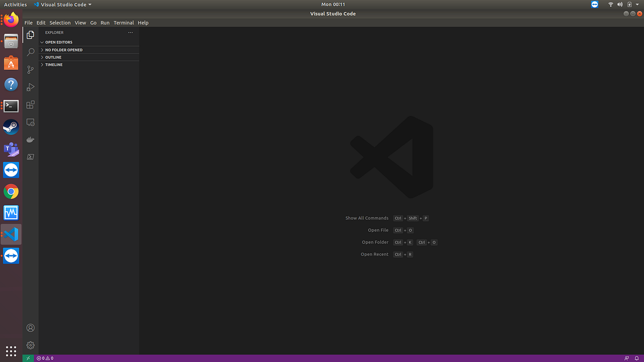The height and width of the screenshot is (362, 644).
Task: Open the Extensions view
Action: [30, 105]
